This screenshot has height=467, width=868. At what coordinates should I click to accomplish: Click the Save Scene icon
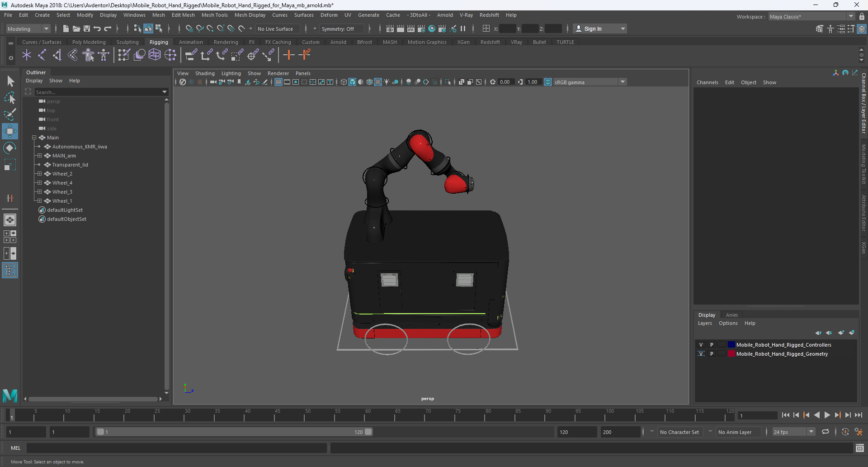(x=87, y=29)
